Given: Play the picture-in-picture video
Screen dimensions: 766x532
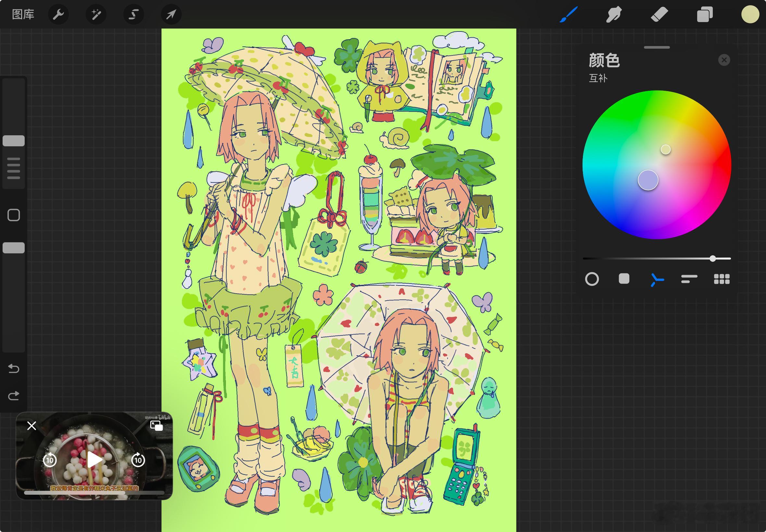Looking at the screenshot, I should coord(95,460).
